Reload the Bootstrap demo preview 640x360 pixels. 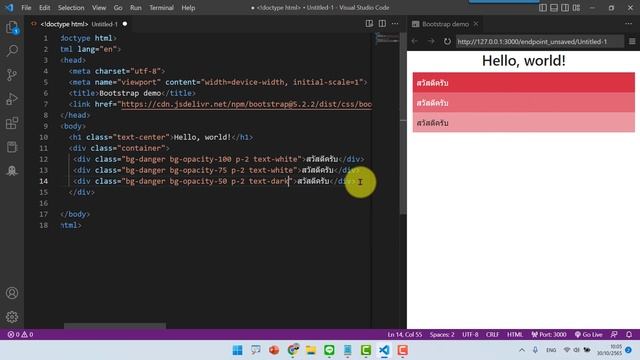(x=447, y=41)
